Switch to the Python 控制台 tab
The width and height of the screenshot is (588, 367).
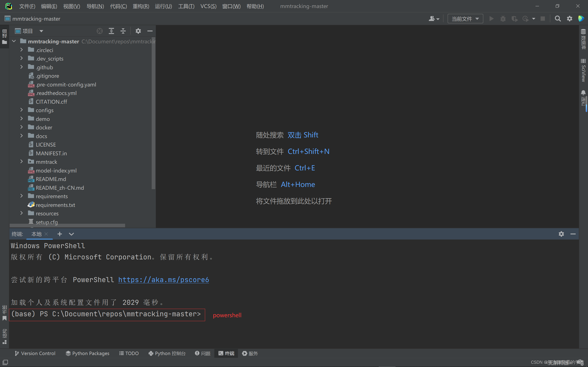tap(167, 353)
